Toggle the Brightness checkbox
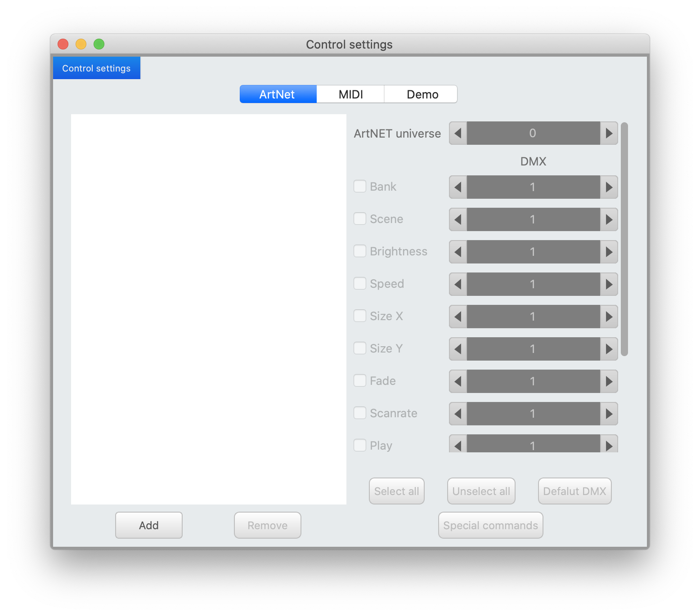This screenshot has height=616, width=700. pyautogui.click(x=360, y=251)
